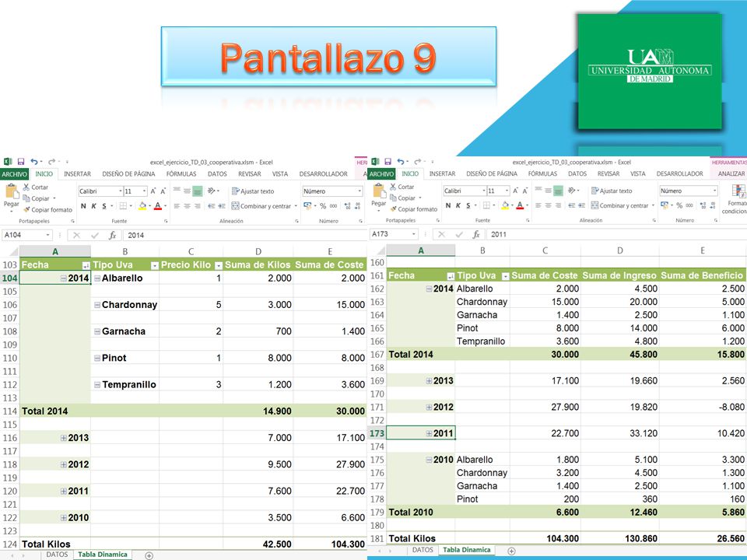Expand 2013 group in left pivot table
Screen dimensions: 747x560
[x=63, y=438]
